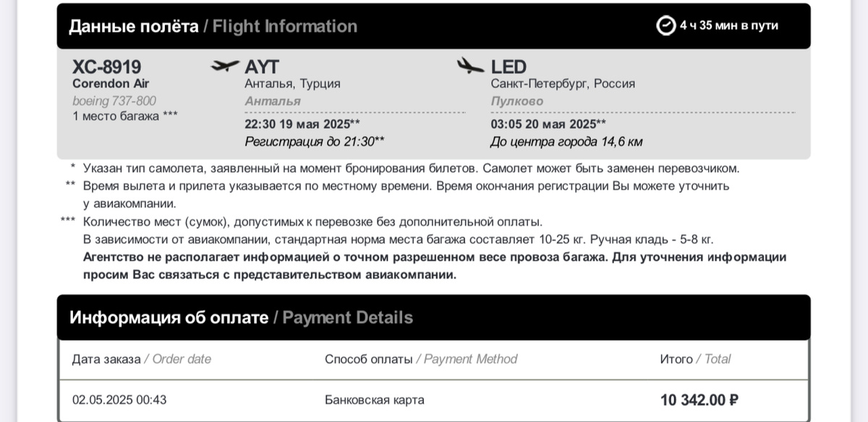This screenshot has height=422, width=868.
Task: Click the AYT airport code
Action: 262,67
